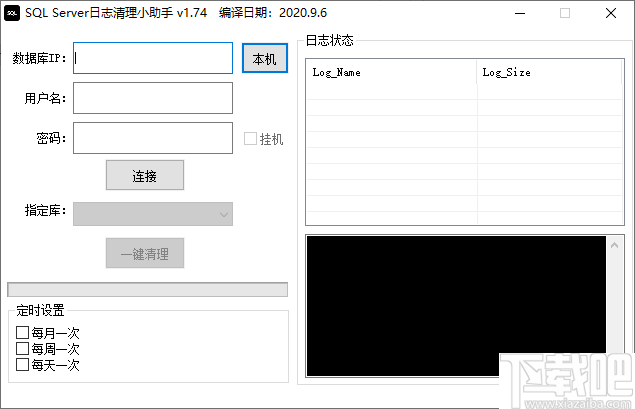The width and height of the screenshot is (635, 409).
Task: Click the 一键清理 button
Action: 145,253
